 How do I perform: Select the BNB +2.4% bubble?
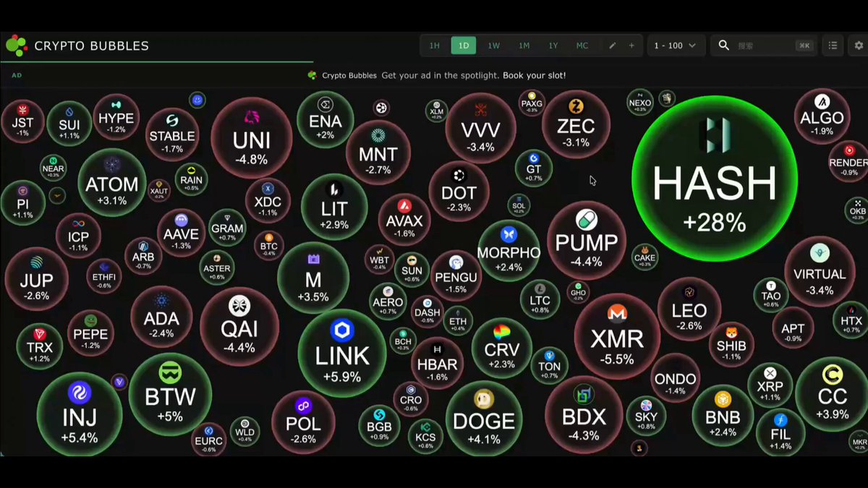pyautogui.click(x=723, y=414)
